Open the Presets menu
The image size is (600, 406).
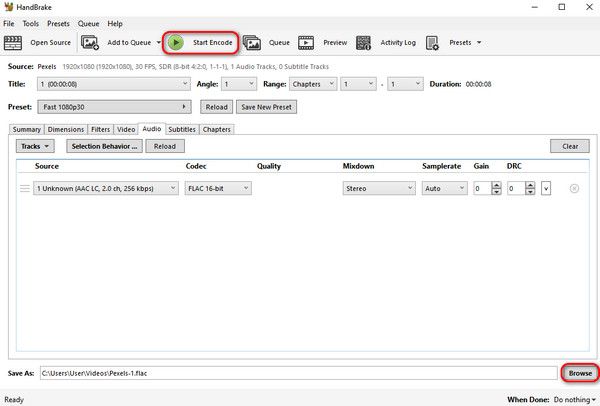(58, 24)
